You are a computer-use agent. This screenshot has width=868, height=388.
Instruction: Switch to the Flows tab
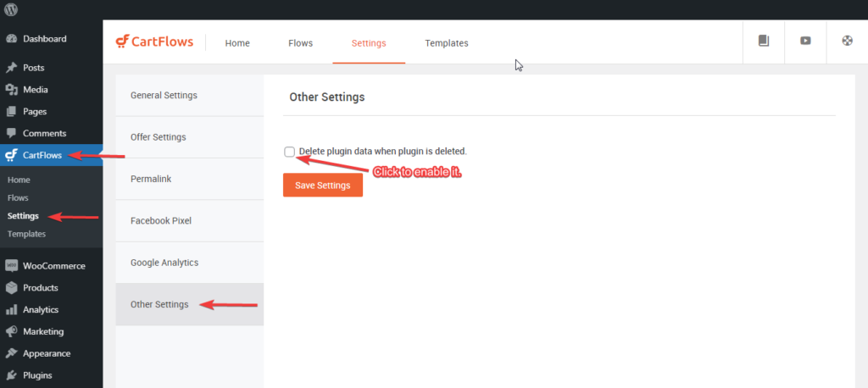(301, 43)
